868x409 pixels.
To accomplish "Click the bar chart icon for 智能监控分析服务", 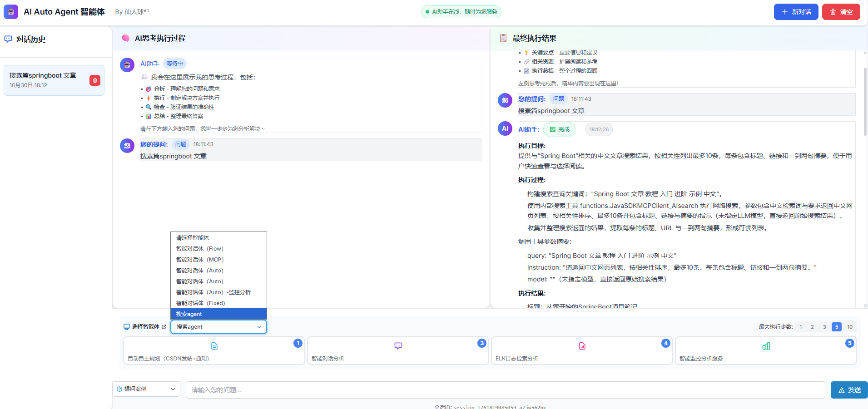I will [766, 346].
